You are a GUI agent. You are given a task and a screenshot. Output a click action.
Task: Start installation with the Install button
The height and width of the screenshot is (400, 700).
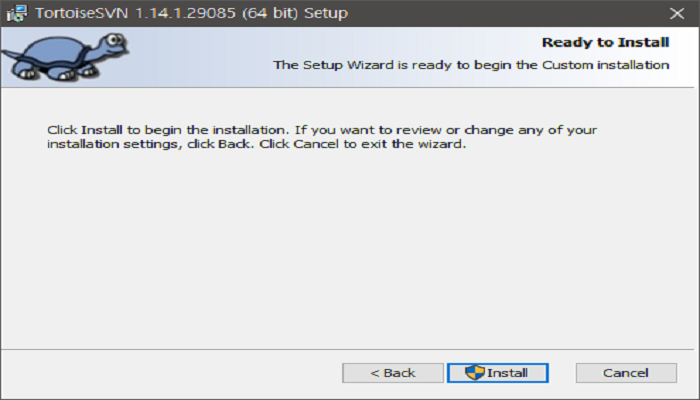tap(497, 373)
